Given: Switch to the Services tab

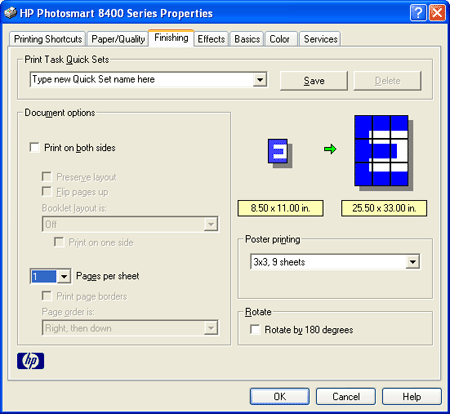Looking at the screenshot, I should (x=320, y=39).
